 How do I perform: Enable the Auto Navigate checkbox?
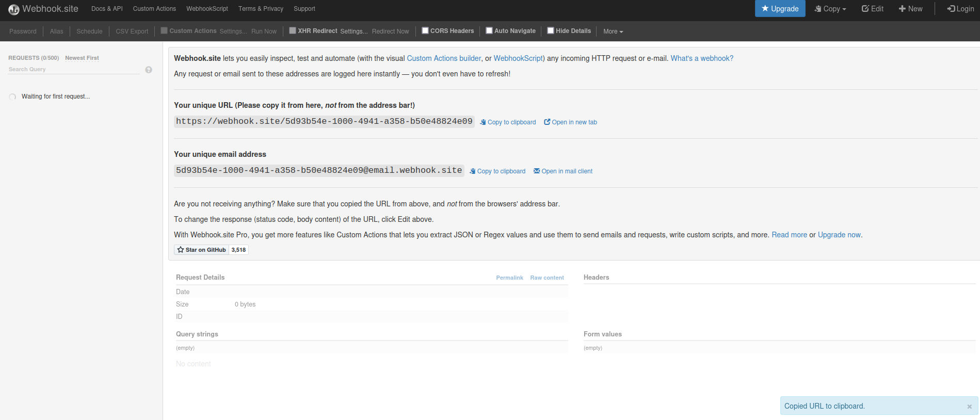pyautogui.click(x=489, y=30)
